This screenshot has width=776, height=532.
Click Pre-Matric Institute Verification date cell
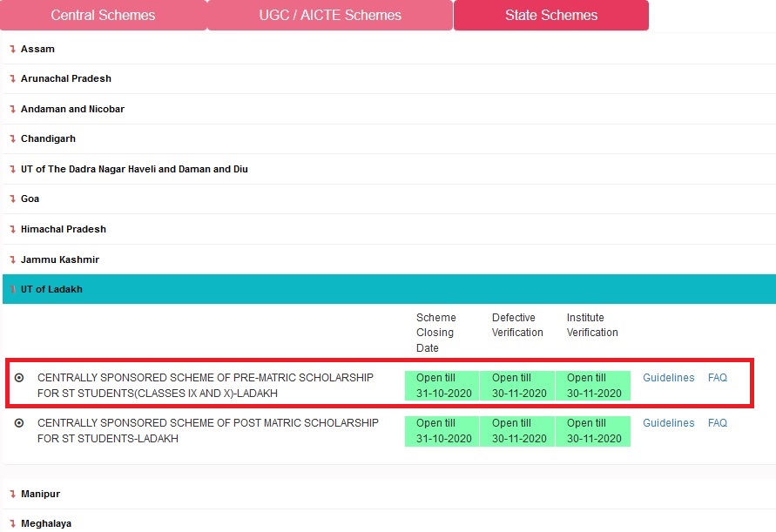[x=593, y=386]
